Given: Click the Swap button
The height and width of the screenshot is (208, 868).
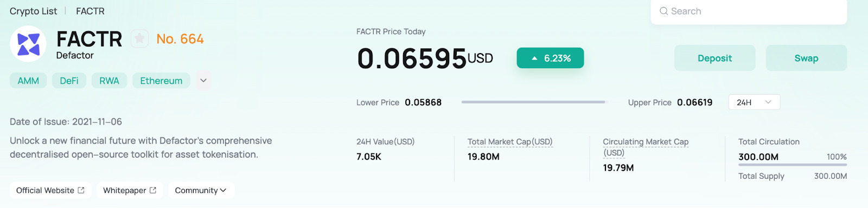Looking at the screenshot, I should pos(806,58).
